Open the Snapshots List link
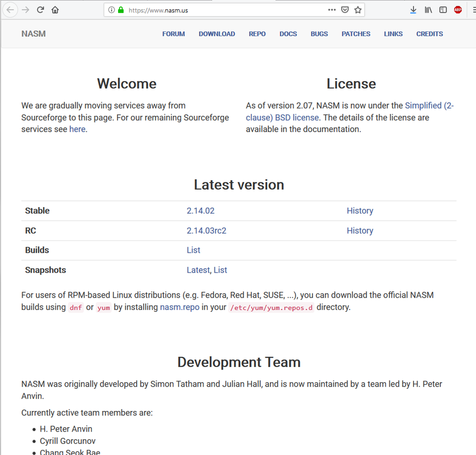The width and height of the screenshot is (476, 455). (220, 270)
